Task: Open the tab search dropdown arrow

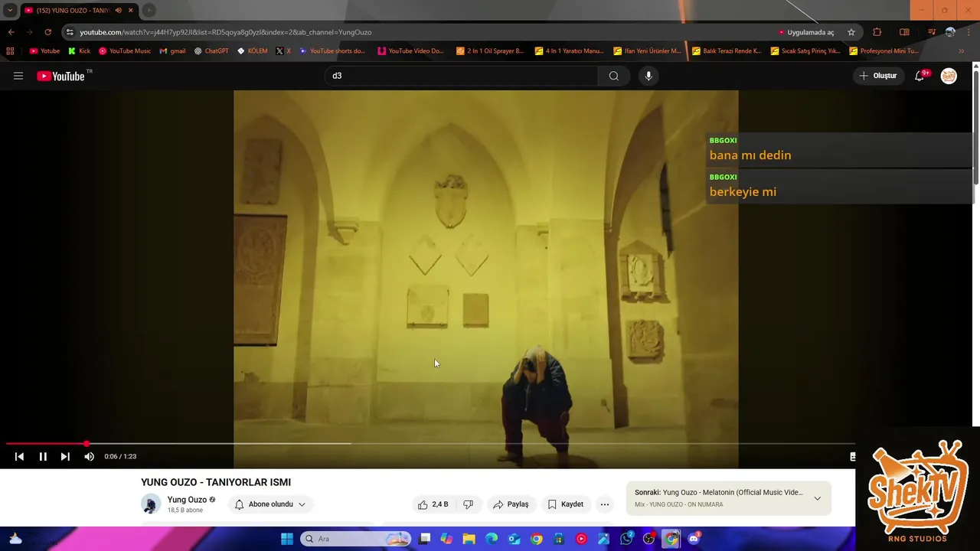Action: [x=9, y=10]
